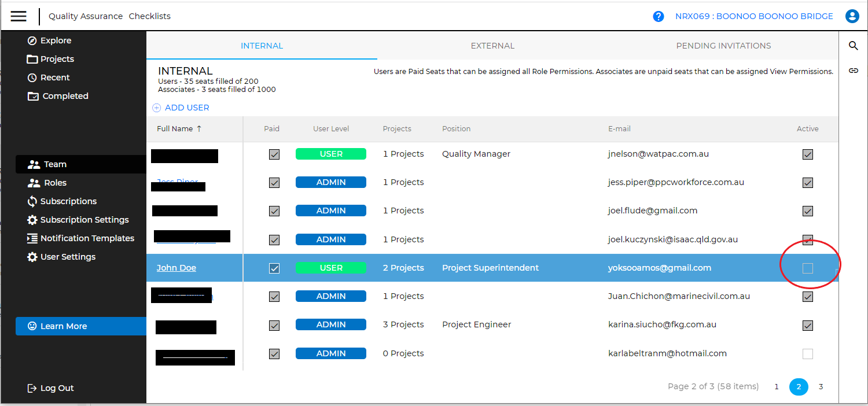Toggle Paid checkbox for joel.flude@gmail.com
This screenshot has width=868, height=406.
click(274, 211)
